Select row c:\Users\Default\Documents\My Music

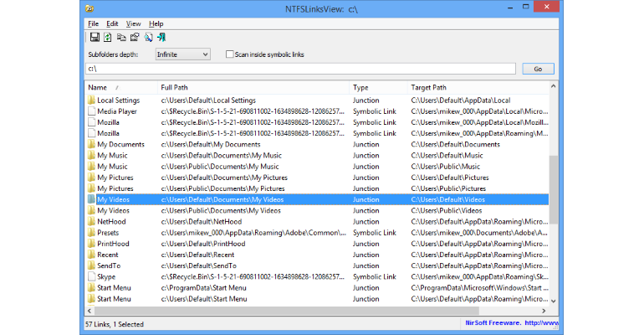pos(317,156)
